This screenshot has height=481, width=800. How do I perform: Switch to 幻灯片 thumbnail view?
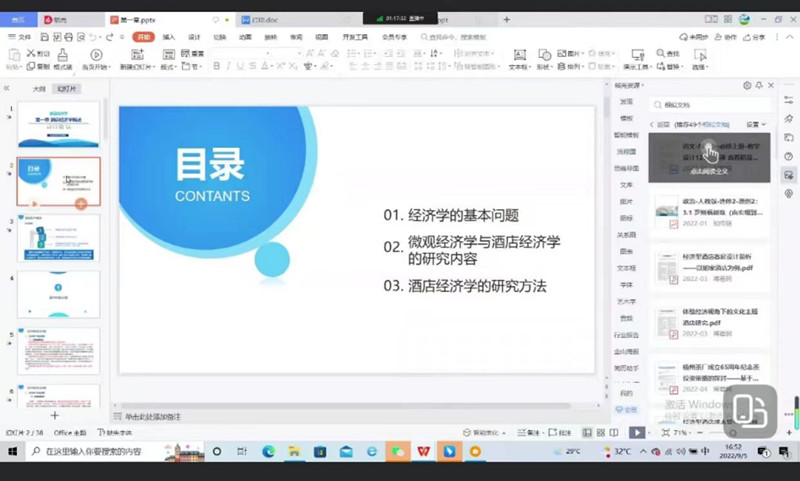(x=67, y=88)
